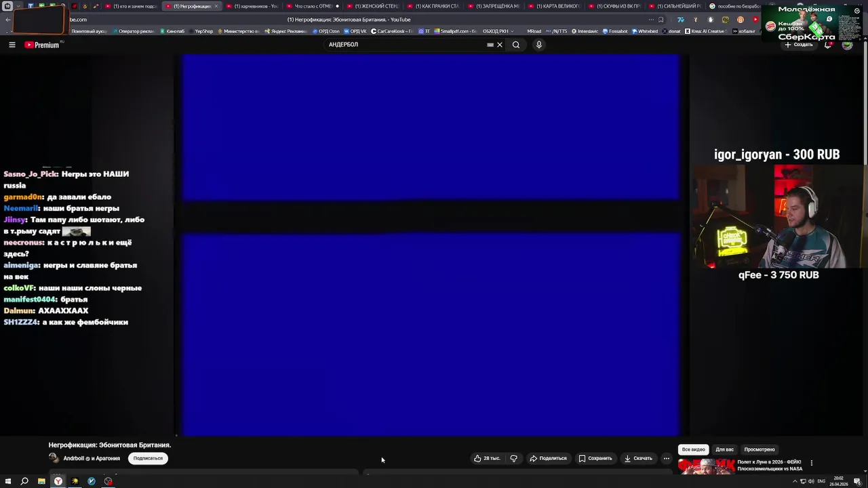Expand the ОБХОД РКН bookmark folder
The height and width of the screenshot is (488, 868).
(498, 31)
